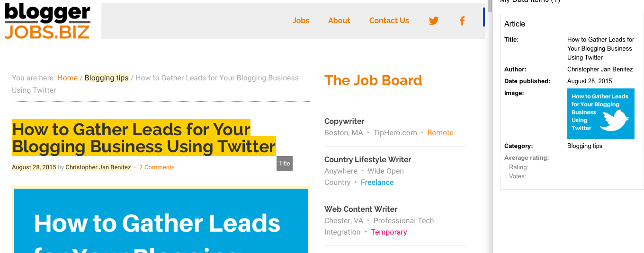
Task: Click the Twitter bird icon in navigation
Action: (x=433, y=21)
